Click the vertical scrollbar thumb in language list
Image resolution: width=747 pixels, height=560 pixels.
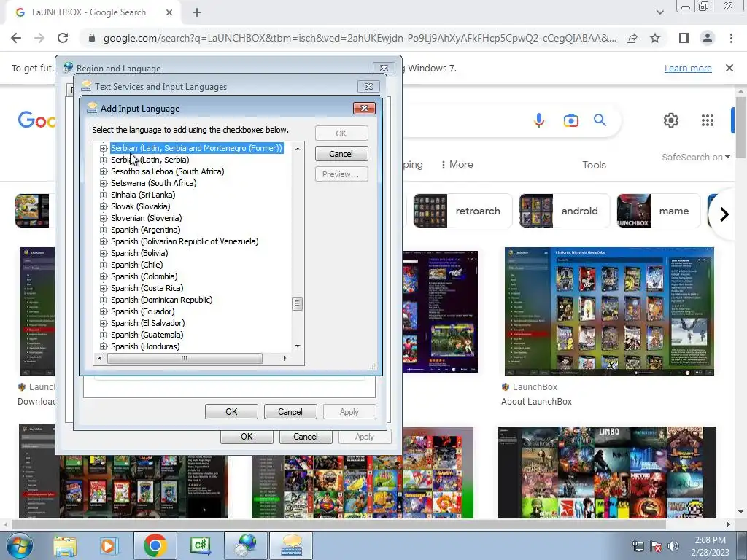click(x=298, y=303)
